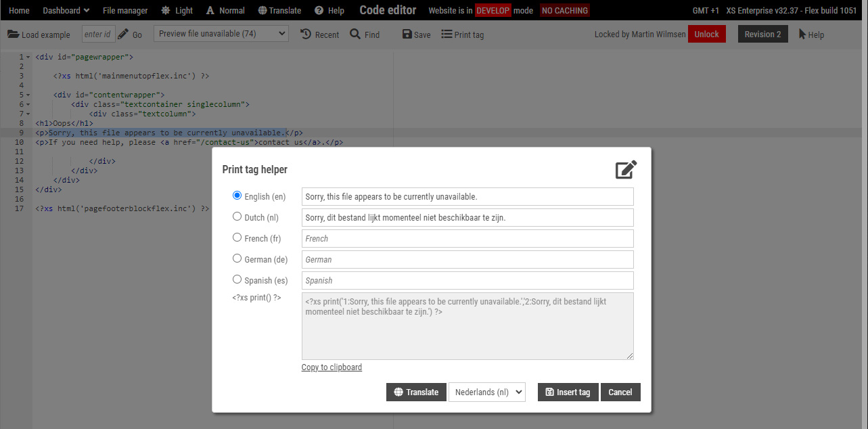The width and height of the screenshot is (868, 429).
Task: Click Copy to clipboard link
Action: 332,367
